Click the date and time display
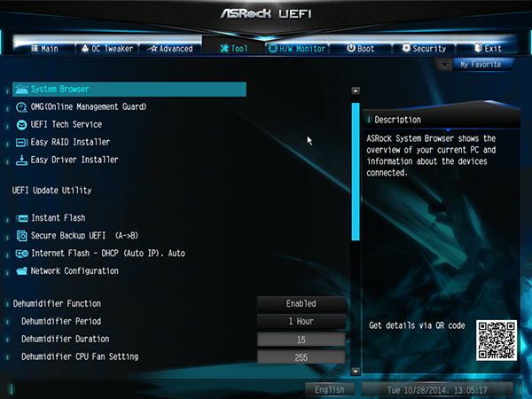532x399 pixels. (x=437, y=390)
